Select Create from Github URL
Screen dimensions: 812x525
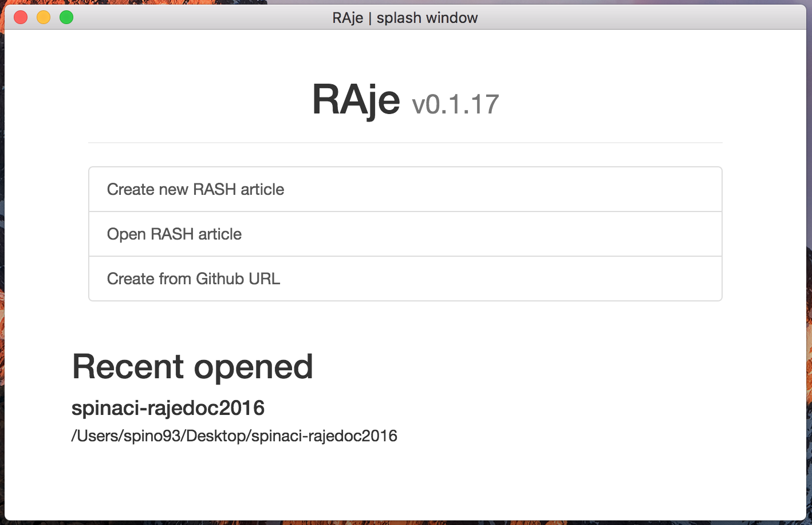pyautogui.click(x=405, y=279)
